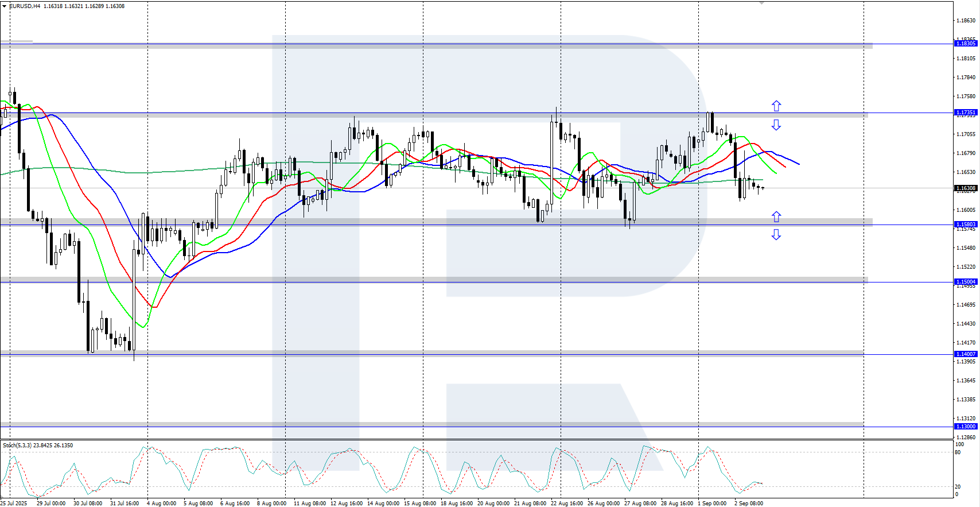Click the Stochastic 20 level scale label
The width and height of the screenshot is (980, 507).
pos(958,487)
